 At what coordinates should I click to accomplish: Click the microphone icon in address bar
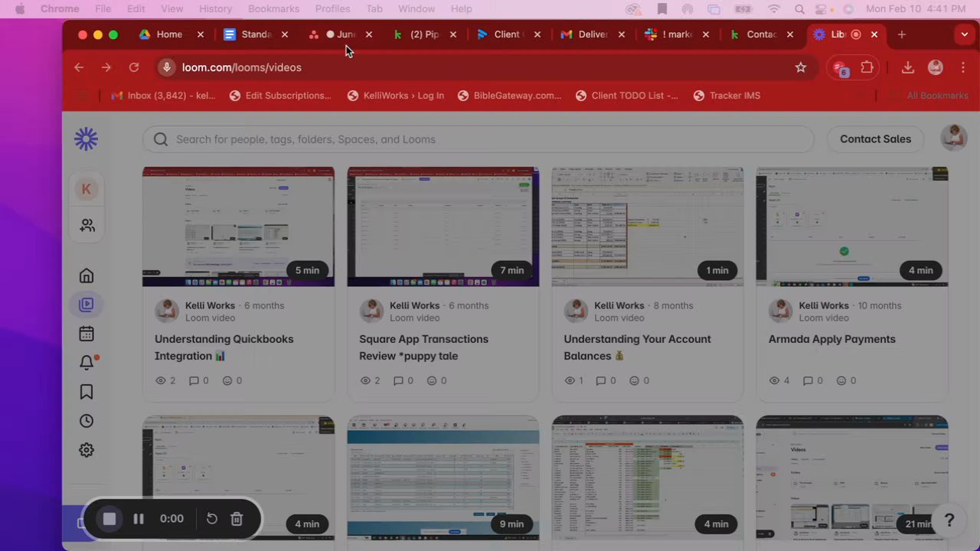point(166,67)
